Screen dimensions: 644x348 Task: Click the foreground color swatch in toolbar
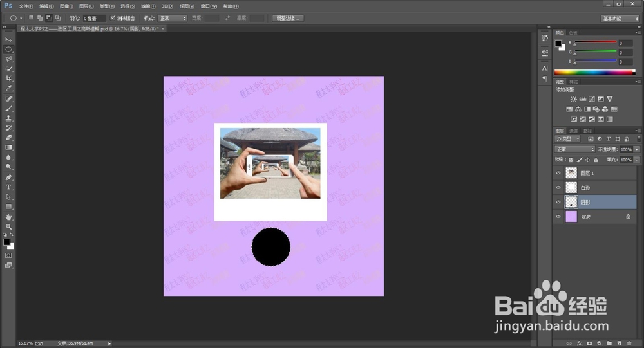6,242
